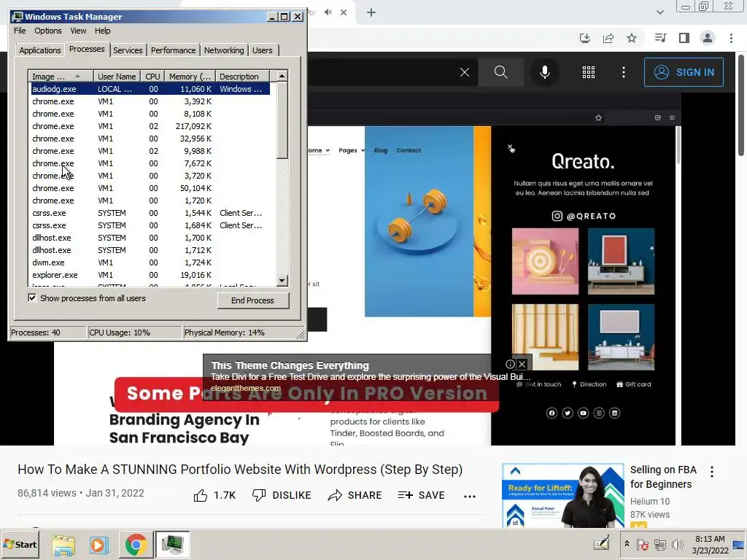
Task: Mute the tab using the speaker icon
Action: point(328,12)
